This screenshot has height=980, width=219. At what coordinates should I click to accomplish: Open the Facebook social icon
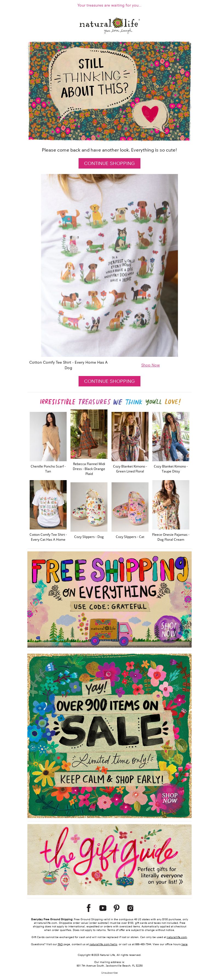[89, 908]
